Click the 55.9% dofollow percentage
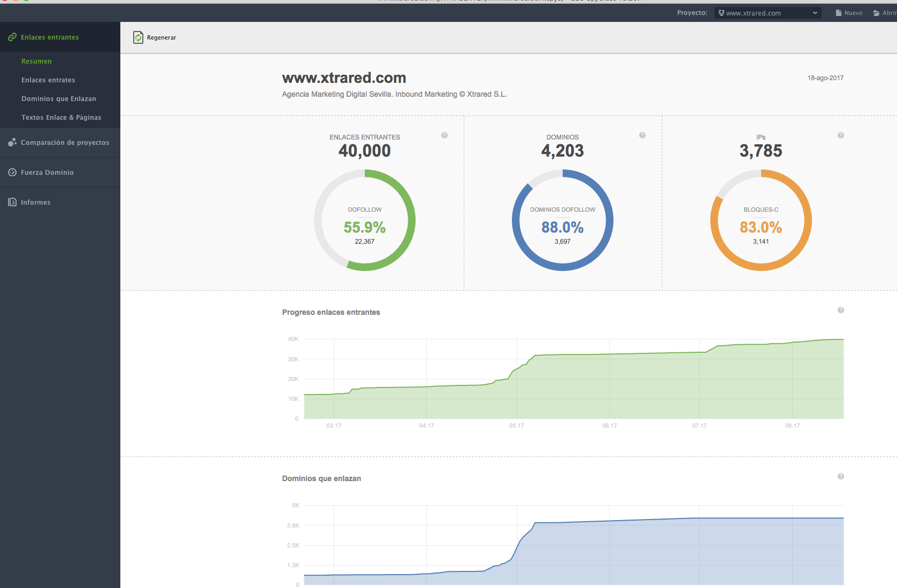The width and height of the screenshot is (897, 588). pos(365,227)
